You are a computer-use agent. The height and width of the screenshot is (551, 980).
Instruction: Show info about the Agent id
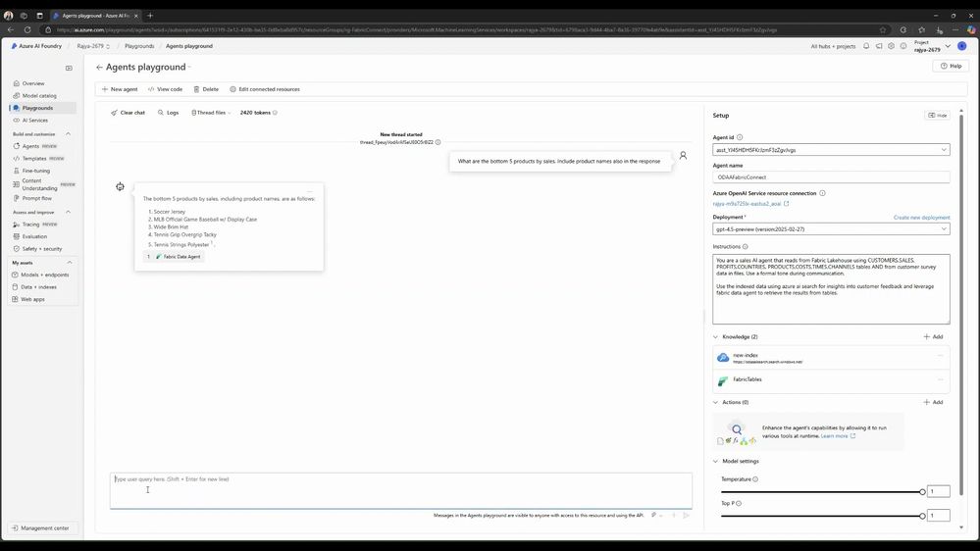click(740, 137)
